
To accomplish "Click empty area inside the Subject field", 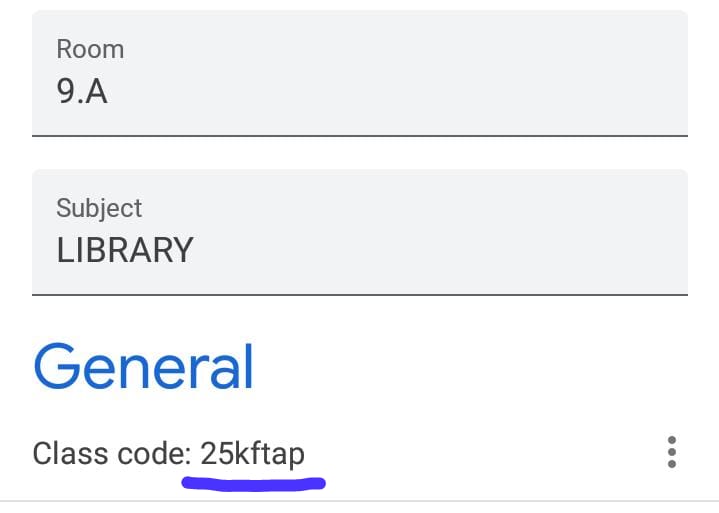I will (x=436, y=232).
